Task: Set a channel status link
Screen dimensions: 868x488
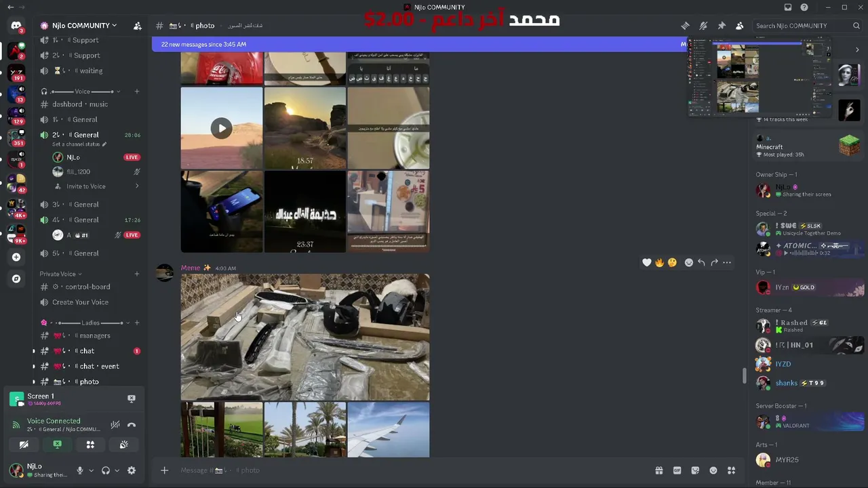Action: point(79,144)
